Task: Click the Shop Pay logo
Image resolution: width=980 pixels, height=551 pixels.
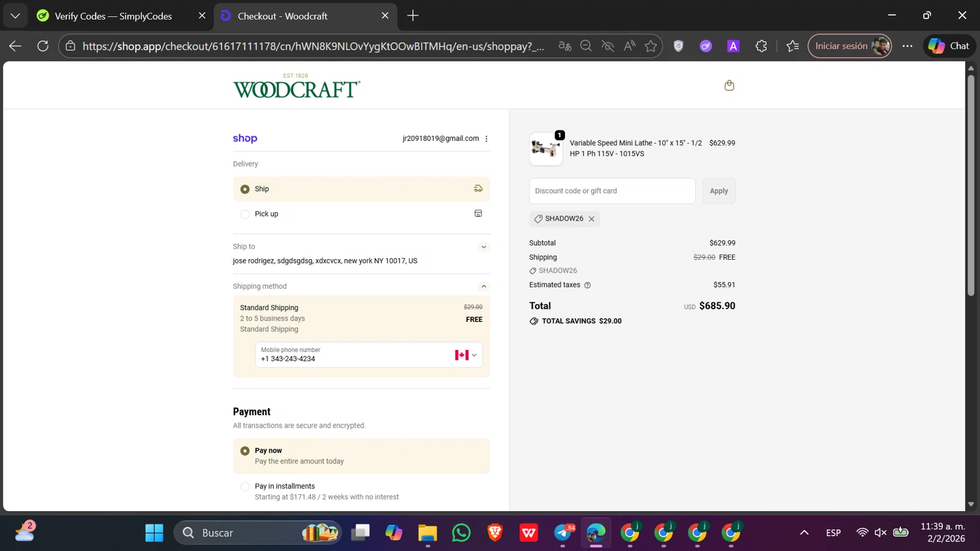Action: (245, 138)
